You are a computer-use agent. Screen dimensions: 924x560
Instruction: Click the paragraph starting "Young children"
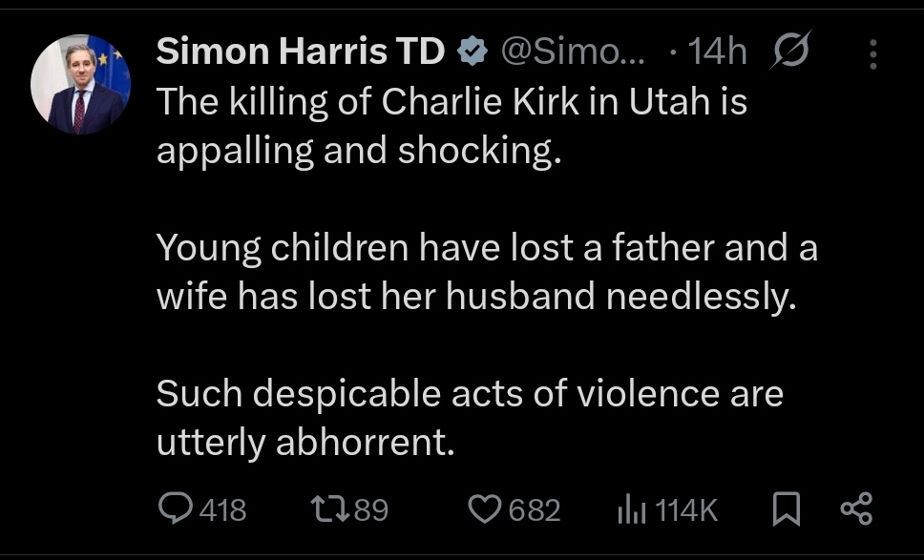click(x=487, y=273)
